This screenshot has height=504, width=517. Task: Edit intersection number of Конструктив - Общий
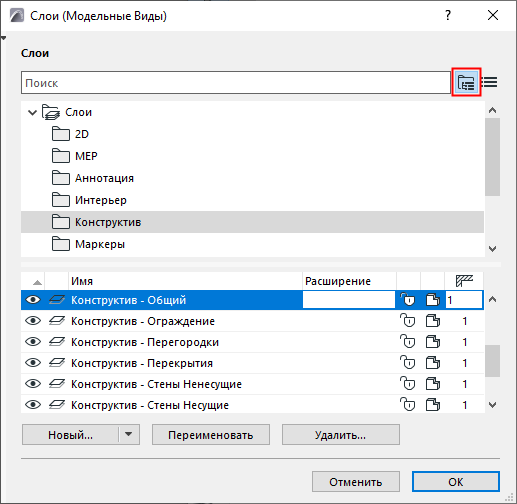tap(464, 300)
